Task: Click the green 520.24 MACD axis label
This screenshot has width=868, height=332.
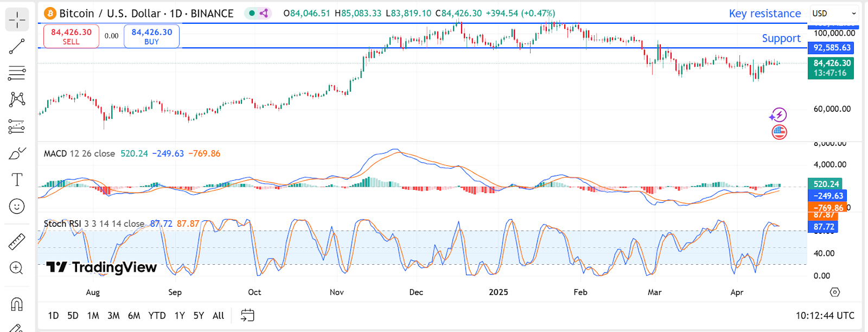Action: tap(825, 184)
